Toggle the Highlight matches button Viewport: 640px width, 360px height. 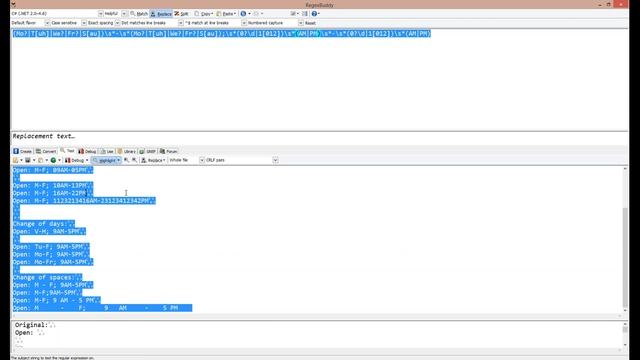(106, 160)
